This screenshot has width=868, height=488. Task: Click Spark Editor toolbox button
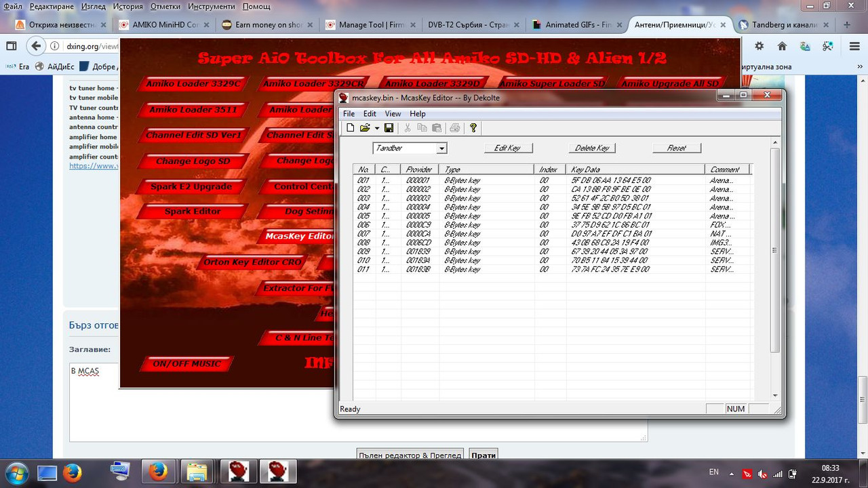pyautogui.click(x=193, y=211)
